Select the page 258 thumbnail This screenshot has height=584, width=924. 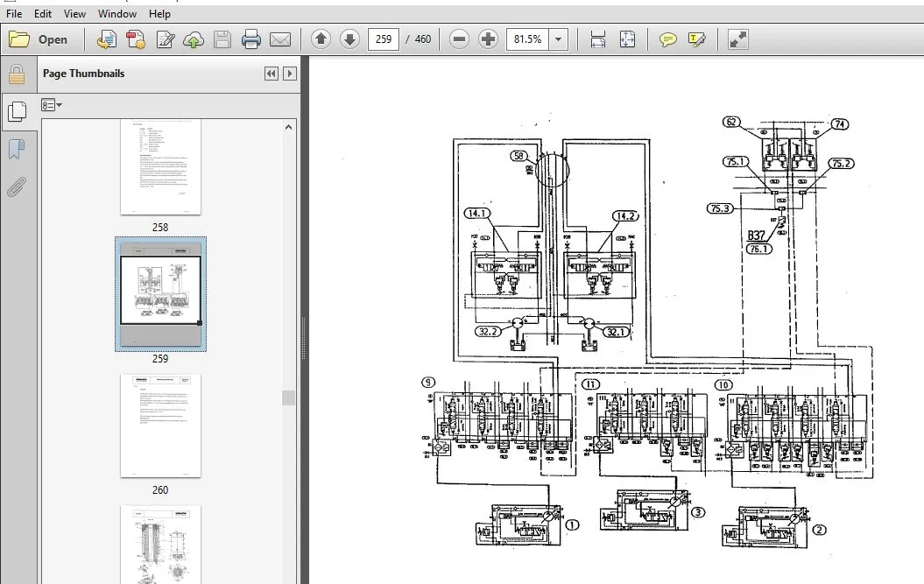pyautogui.click(x=160, y=166)
